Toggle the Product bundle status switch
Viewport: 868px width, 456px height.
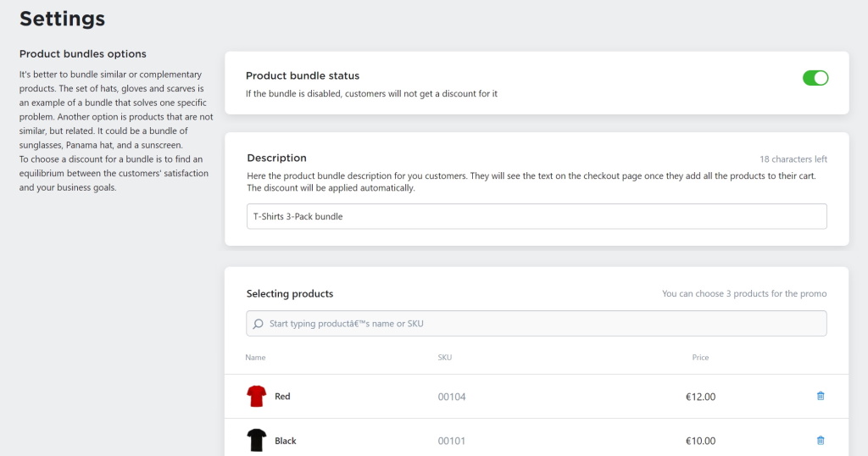815,78
